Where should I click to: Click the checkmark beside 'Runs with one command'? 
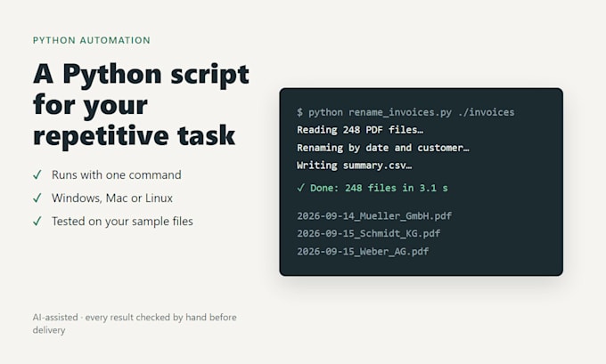tap(37, 174)
